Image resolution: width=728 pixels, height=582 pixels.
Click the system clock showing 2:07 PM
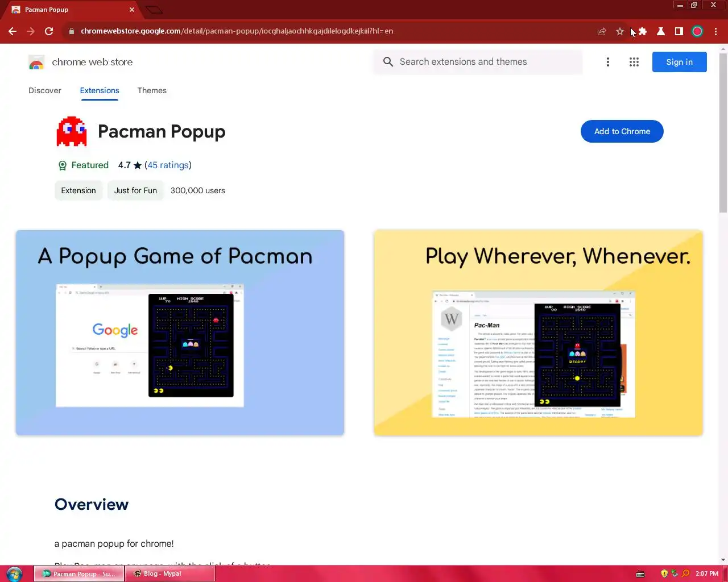pos(706,573)
